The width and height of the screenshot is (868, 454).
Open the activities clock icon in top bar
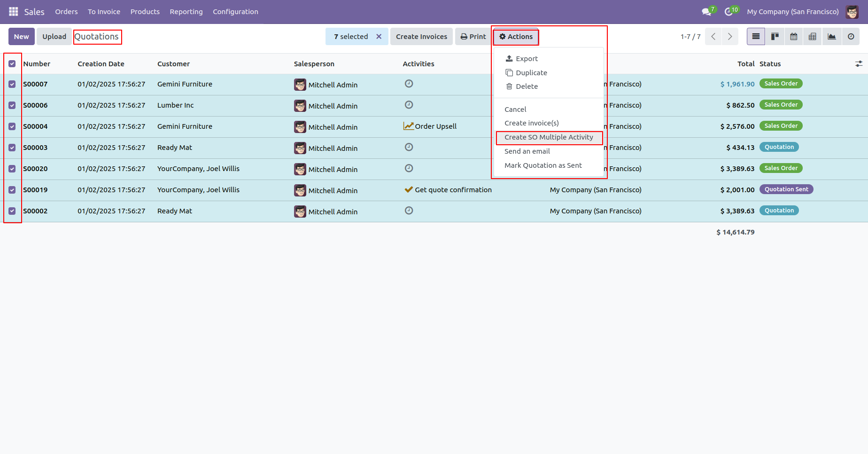click(728, 11)
